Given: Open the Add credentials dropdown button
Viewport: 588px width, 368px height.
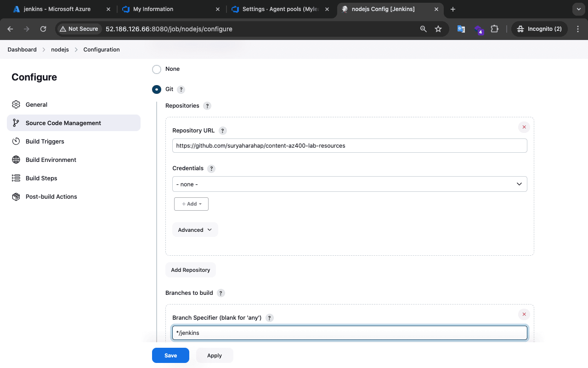Looking at the screenshot, I should point(191,204).
